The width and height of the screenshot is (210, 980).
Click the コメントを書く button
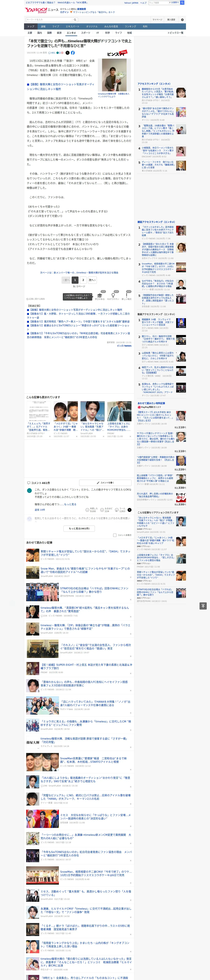tap(105, 483)
